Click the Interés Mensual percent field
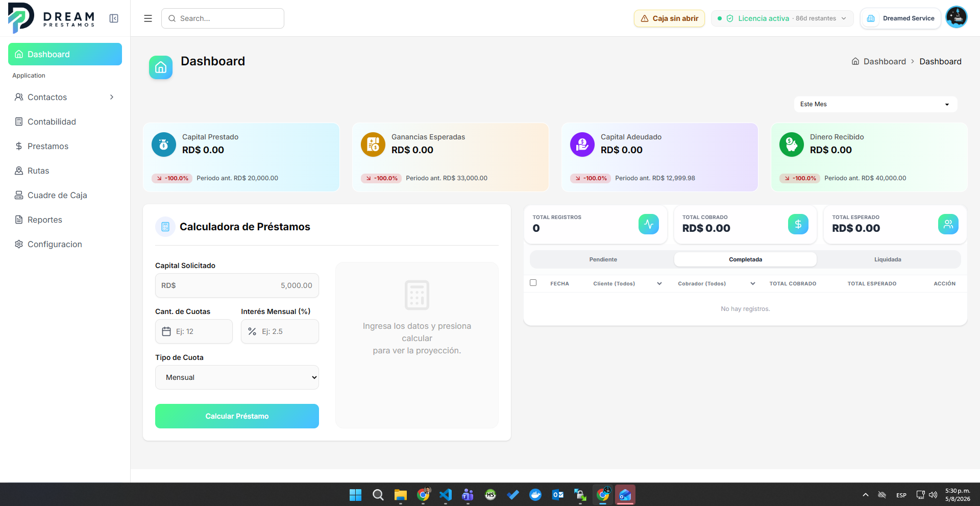Screen dimensions: 980x506 coord(280,331)
